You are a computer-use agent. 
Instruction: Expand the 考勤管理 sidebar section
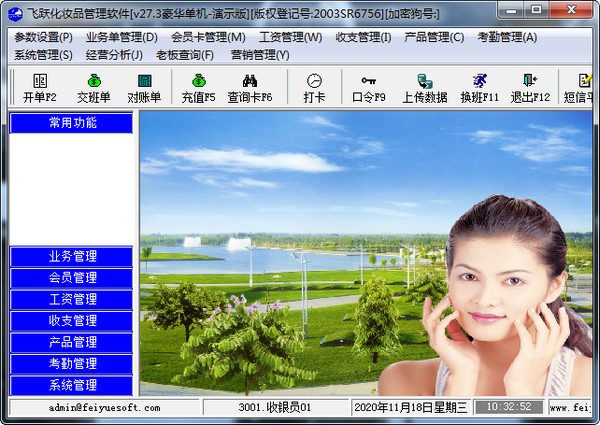coord(72,363)
